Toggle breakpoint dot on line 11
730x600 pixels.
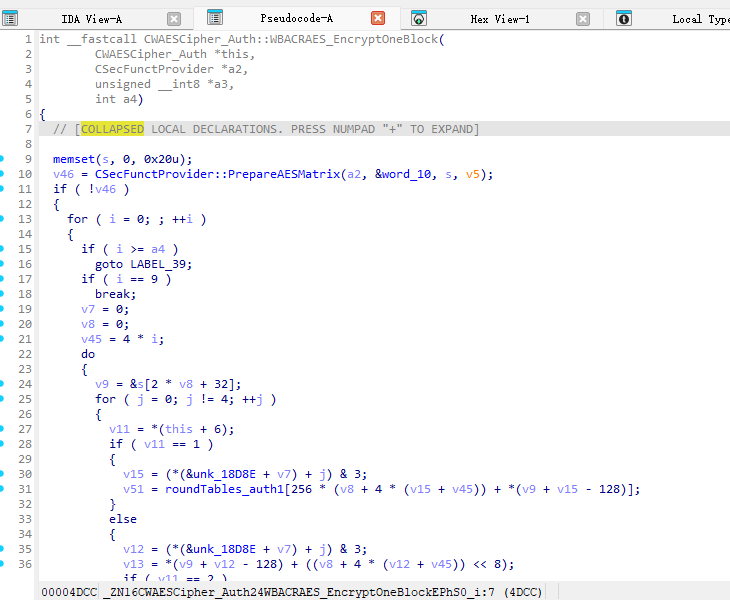click(x=2, y=189)
